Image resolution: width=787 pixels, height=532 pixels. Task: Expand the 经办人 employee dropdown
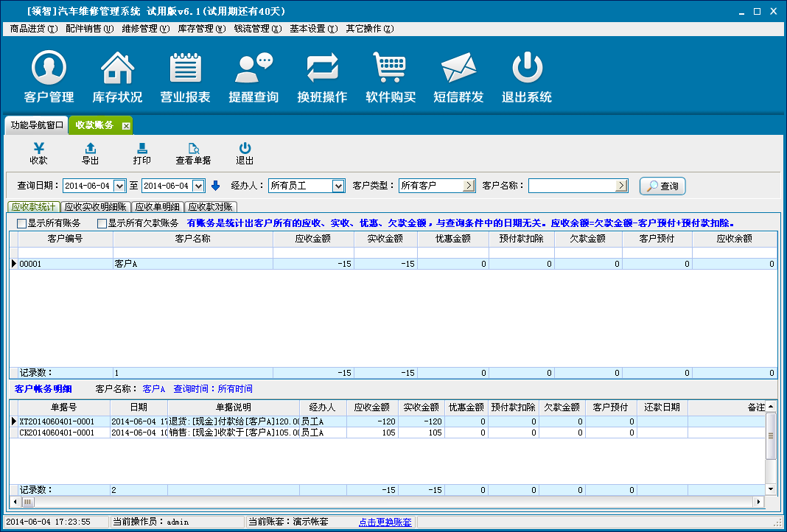[338, 186]
